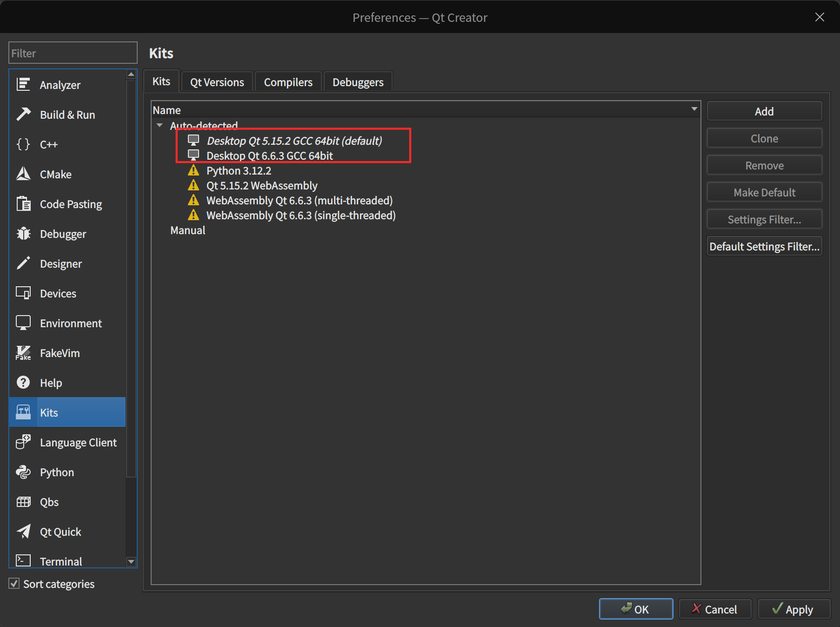Collapse the Auto-detected kits group
The width and height of the screenshot is (840, 627).
(160, 125)
